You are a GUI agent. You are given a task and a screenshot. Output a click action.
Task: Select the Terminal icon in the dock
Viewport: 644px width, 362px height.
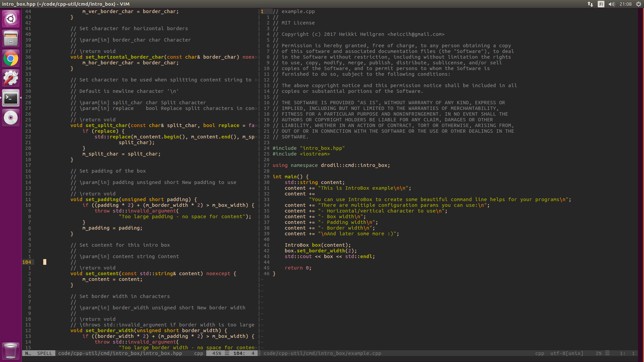tap(11, 98)
